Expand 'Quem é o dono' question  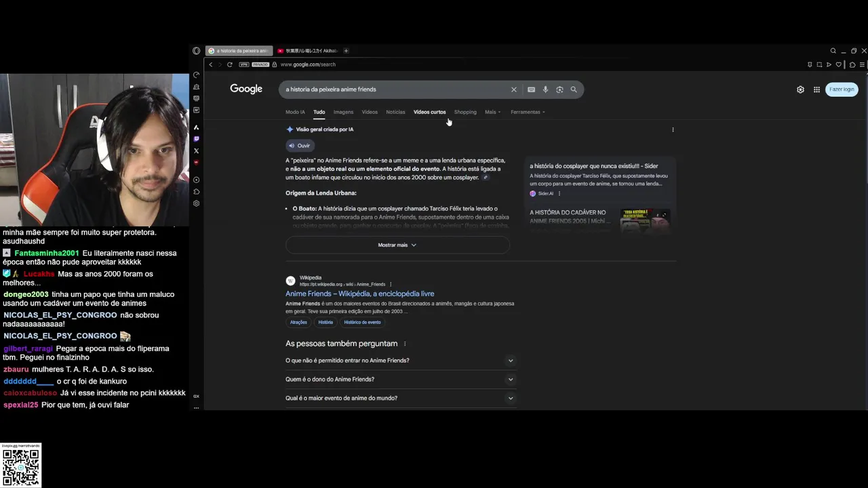(x=401, y=380)
